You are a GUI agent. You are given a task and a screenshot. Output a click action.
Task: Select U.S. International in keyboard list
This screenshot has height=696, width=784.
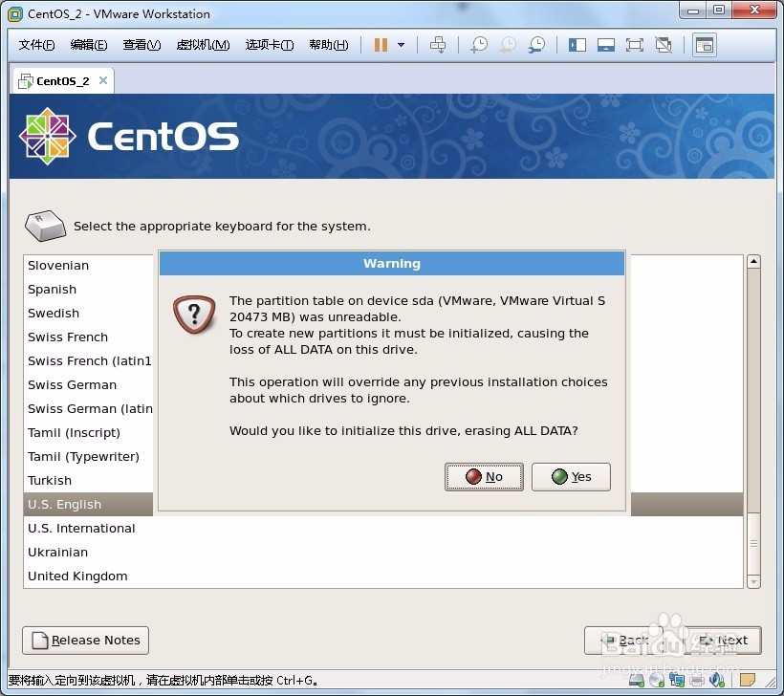pyautogui.click(x=81, y=528)
